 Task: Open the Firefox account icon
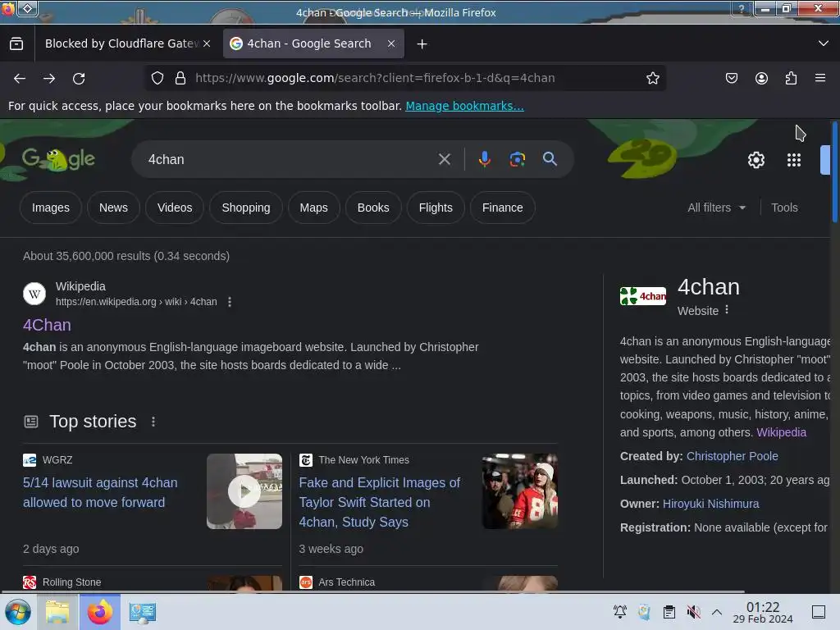pos(761,78)
